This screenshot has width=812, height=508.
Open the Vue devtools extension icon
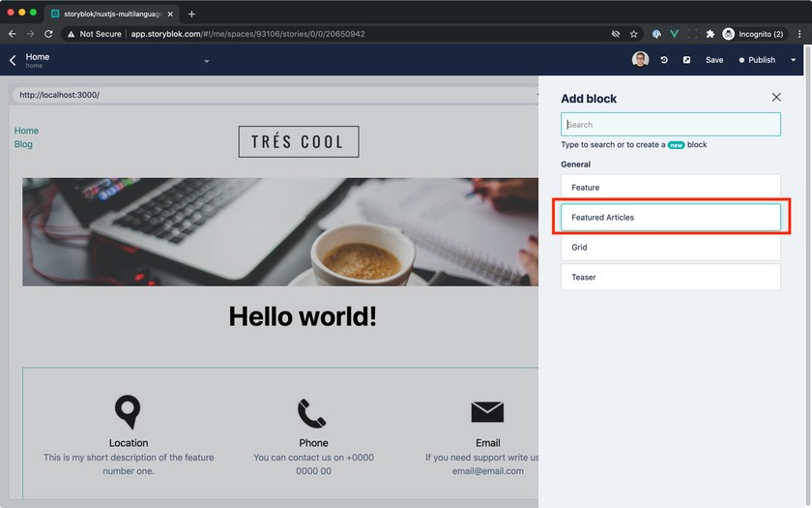coord(675,34)
